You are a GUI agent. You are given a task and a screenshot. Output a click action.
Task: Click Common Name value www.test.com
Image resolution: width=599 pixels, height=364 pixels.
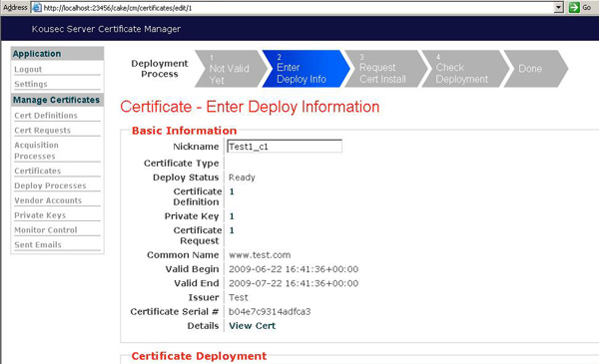coord(260,255)
